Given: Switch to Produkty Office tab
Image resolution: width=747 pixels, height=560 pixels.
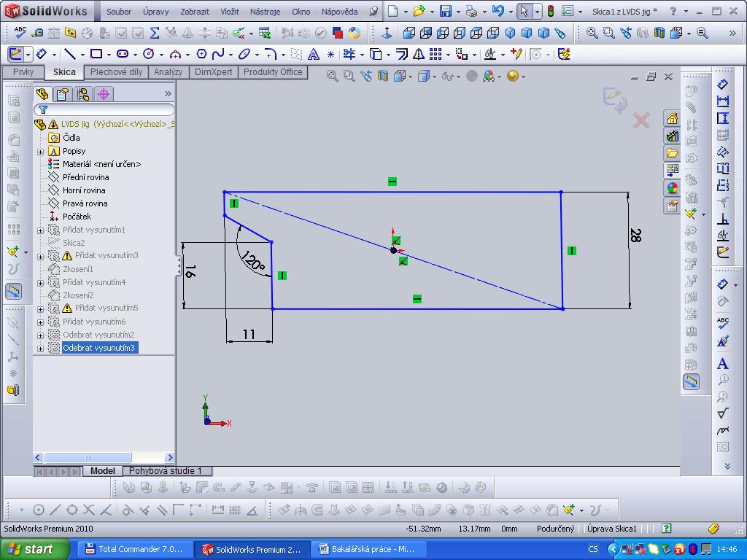Looking at the screenshot, I should 273,72.
